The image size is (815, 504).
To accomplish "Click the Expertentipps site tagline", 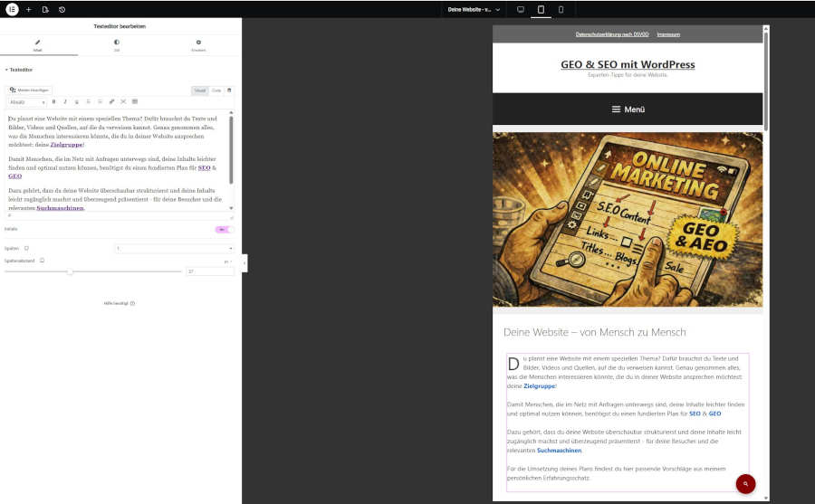I will pyautogui.click(x=628, y=75).
